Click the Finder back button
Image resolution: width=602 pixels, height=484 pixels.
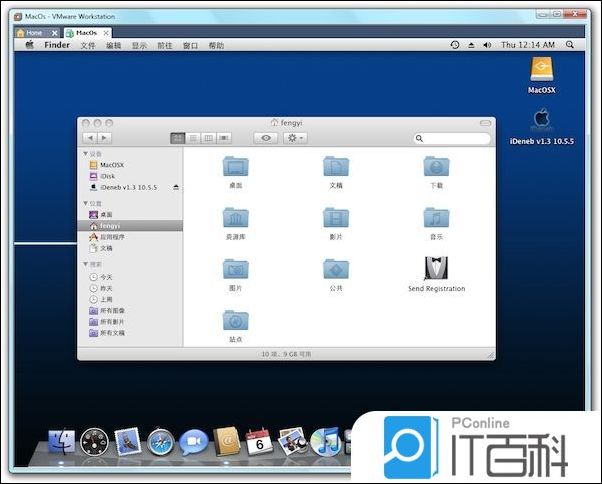pos(90,138)
